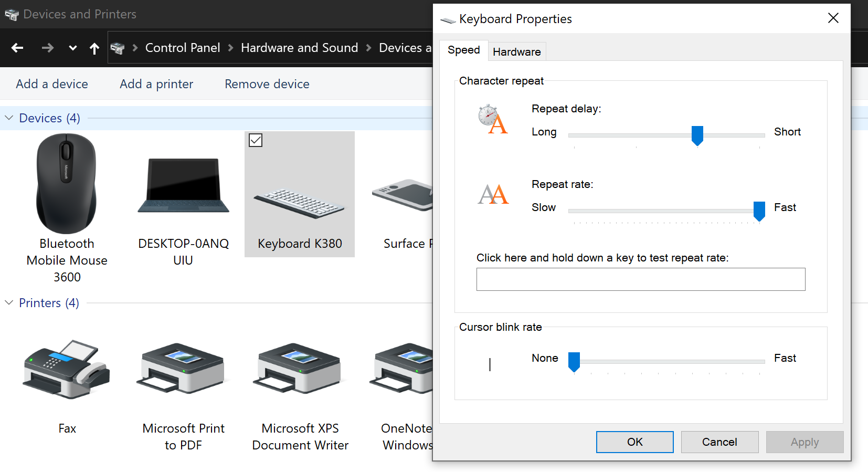
Task: Select Microsoft XPS Document Writer printer icon
Action: [300, 369]
